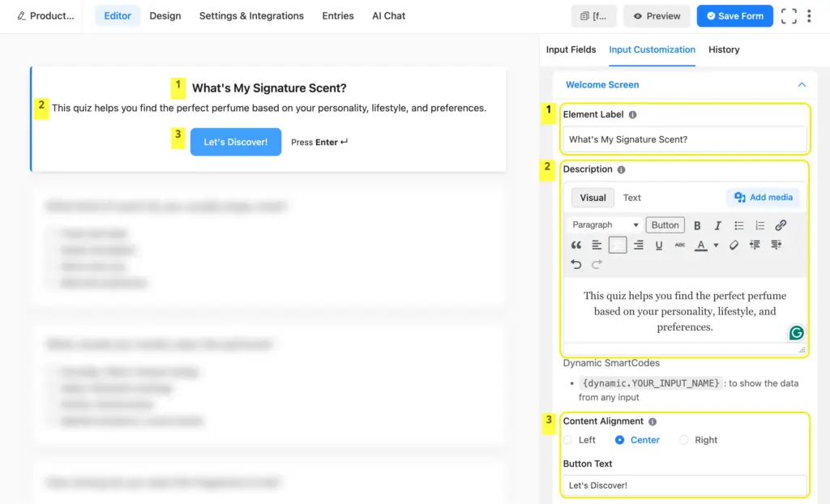Click the quiz description text in preview

click(269, 108)
